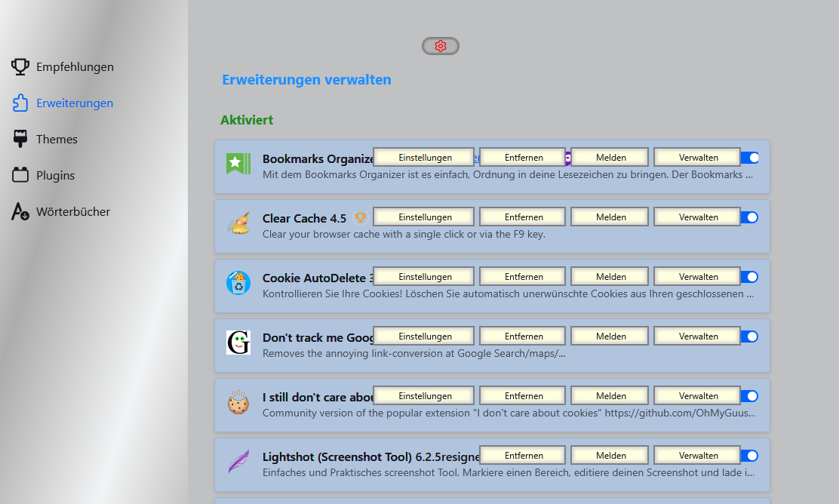Click the Cookie AutoDelete icon
The width and height of the screenshot is (839, 504).
coord(238,283)
